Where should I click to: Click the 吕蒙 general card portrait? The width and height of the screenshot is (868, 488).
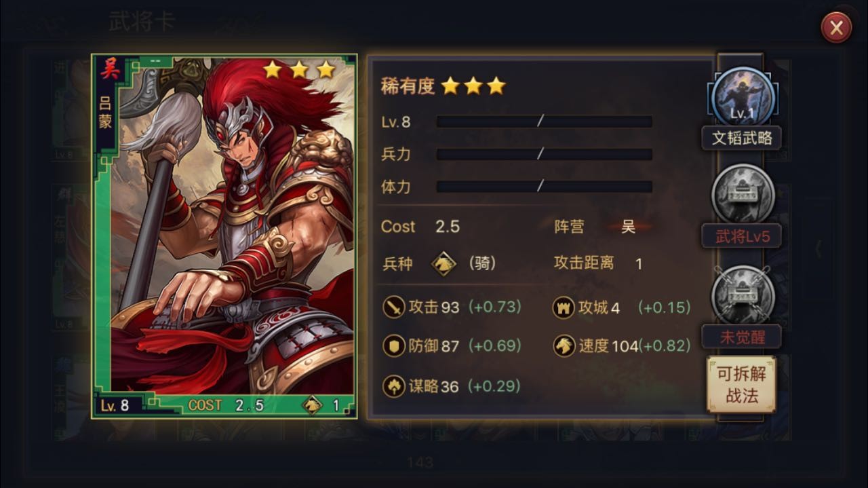(x=224, y=236)
